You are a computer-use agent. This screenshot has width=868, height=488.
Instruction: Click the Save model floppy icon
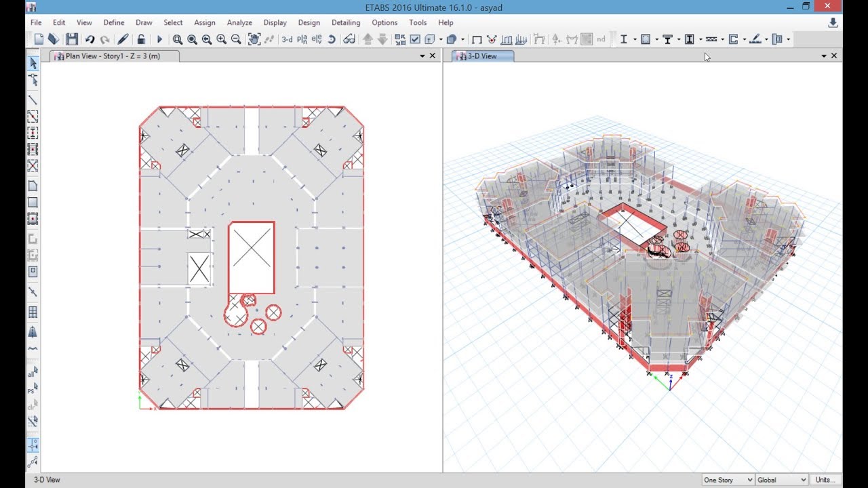(72, 39)
